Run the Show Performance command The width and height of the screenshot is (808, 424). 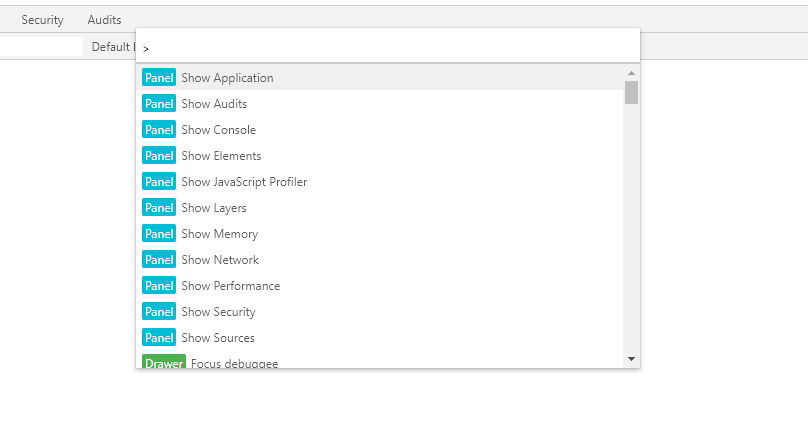pyautogui.click(x=230, y=286)
